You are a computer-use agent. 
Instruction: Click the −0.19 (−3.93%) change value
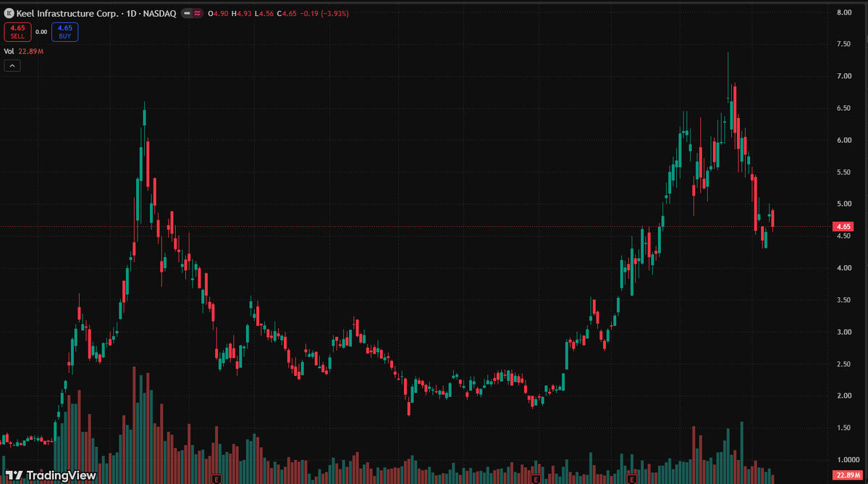click(324, 13)
